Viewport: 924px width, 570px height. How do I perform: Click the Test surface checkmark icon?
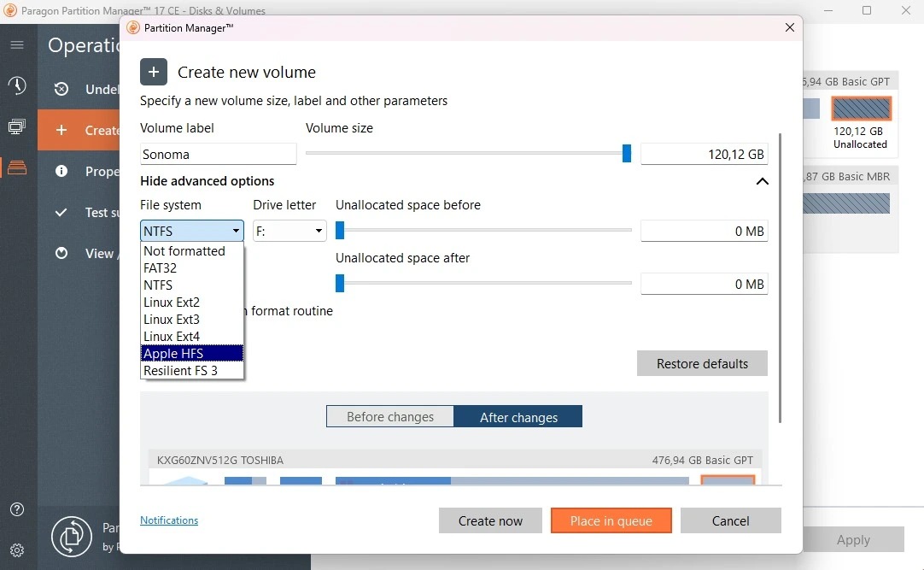(x=61, y=212)
